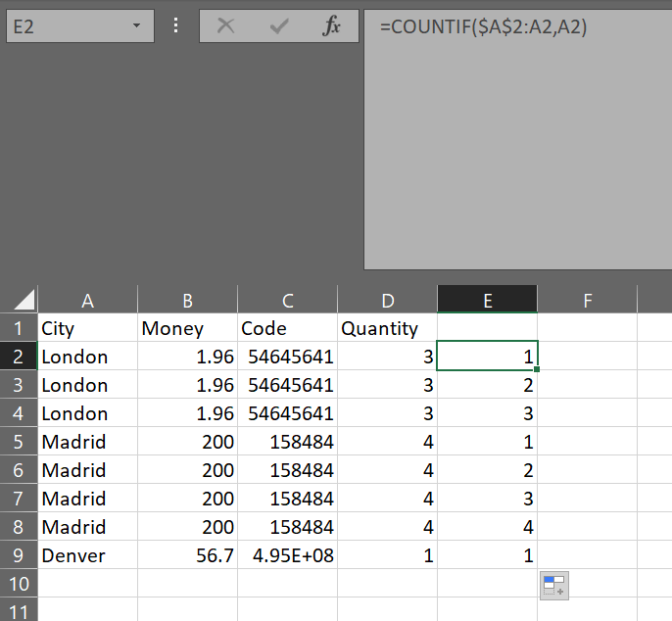The width and height of the screenshot is (672, 621).
Task: Click cell E3 showing 2
Action: [487, 384]
